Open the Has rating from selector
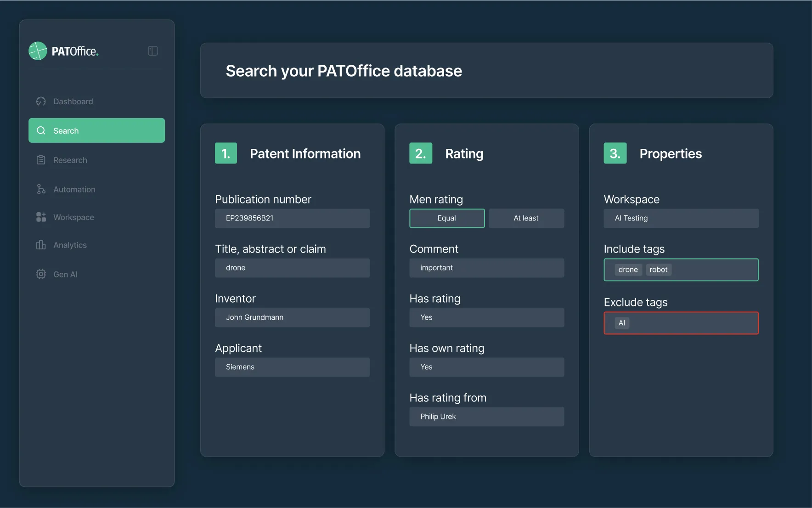Image resolution: width=812 pixels, height=508 pixels. pos(486,417)
